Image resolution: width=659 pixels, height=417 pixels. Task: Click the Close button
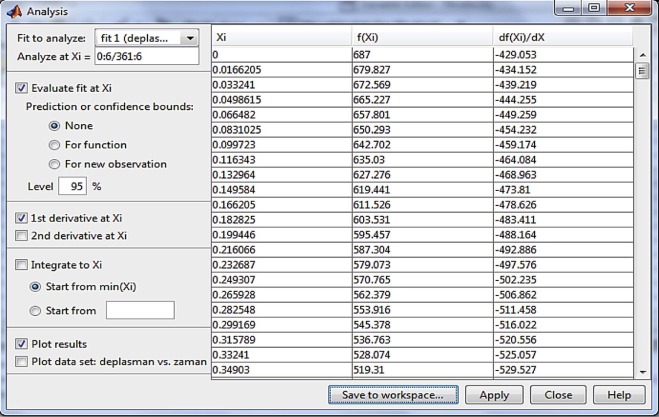click(558, 395)
